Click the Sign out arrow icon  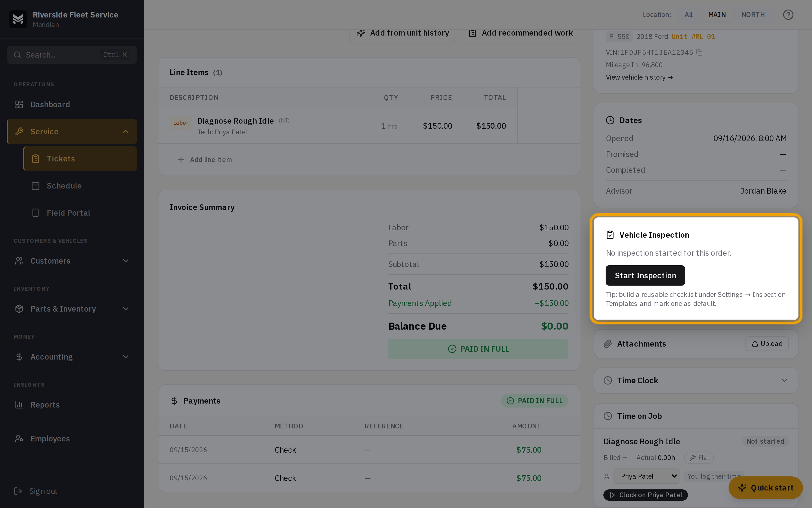click(x=18, y=491)
